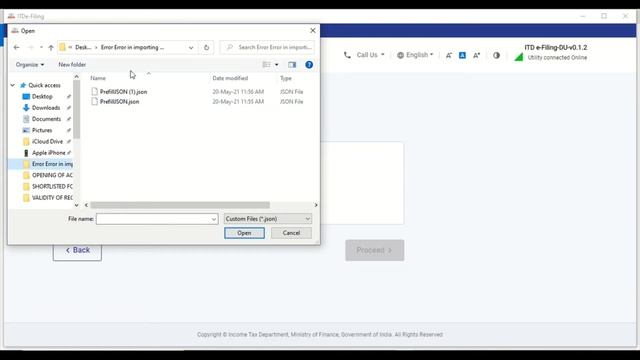Select Pictures in navigation pane
640x360 pixels.
(x=42, y=130)
